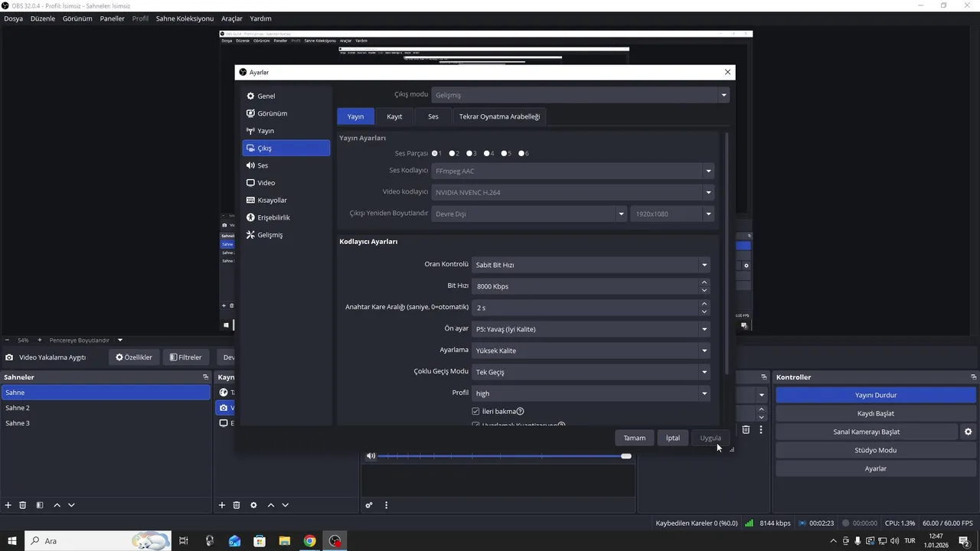Select audio track 6 radio button
The image size is (980, 551).
521,153
